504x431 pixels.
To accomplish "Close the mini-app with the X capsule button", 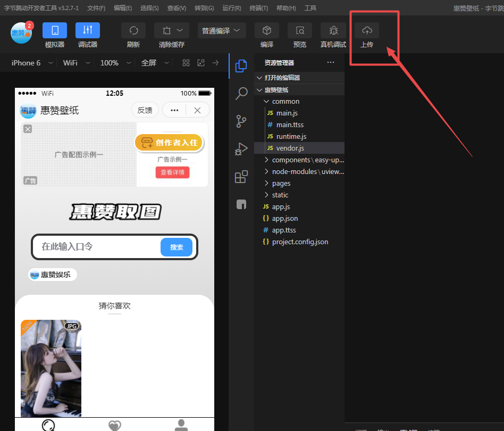I will point(197,110).
